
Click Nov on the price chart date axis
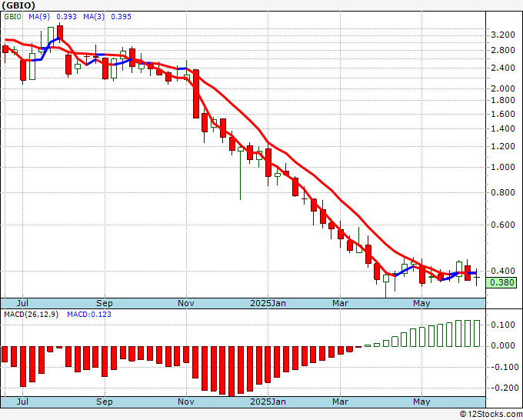click(186, 303)
